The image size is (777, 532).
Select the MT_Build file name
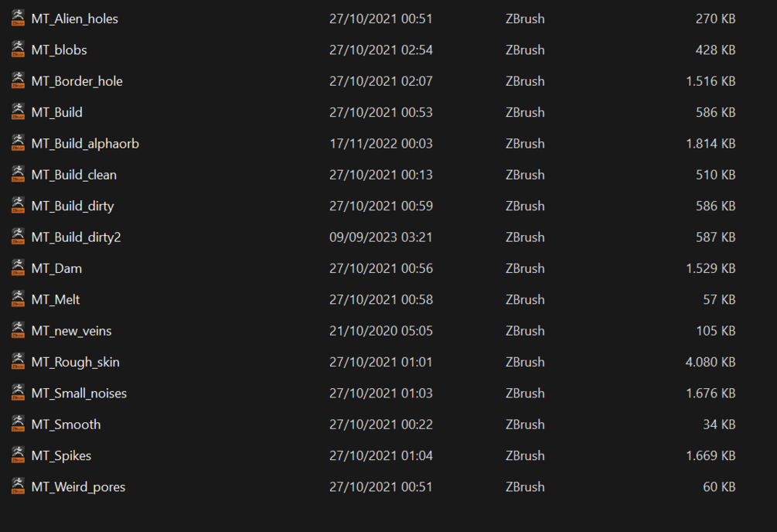[x=56, y=112]
